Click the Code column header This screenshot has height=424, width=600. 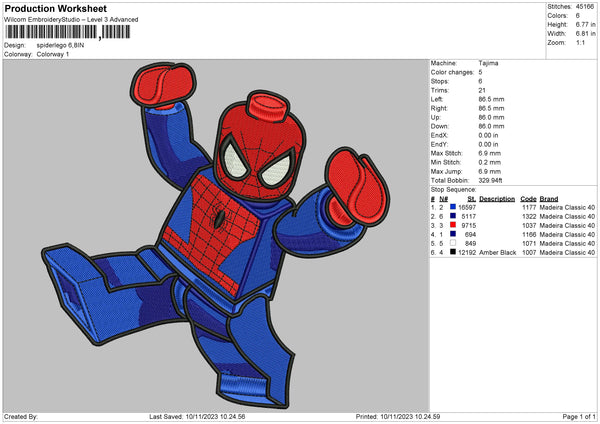[528, 198]
